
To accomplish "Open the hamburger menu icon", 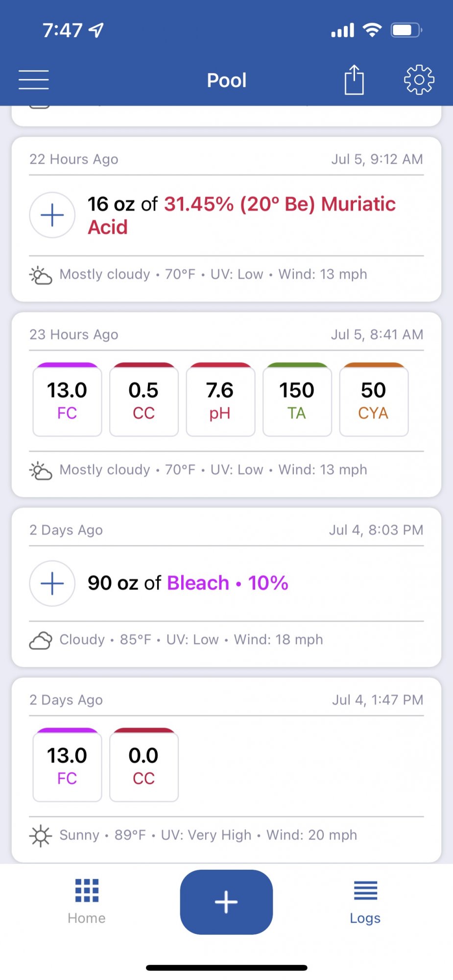I will [x=34, y=80].
